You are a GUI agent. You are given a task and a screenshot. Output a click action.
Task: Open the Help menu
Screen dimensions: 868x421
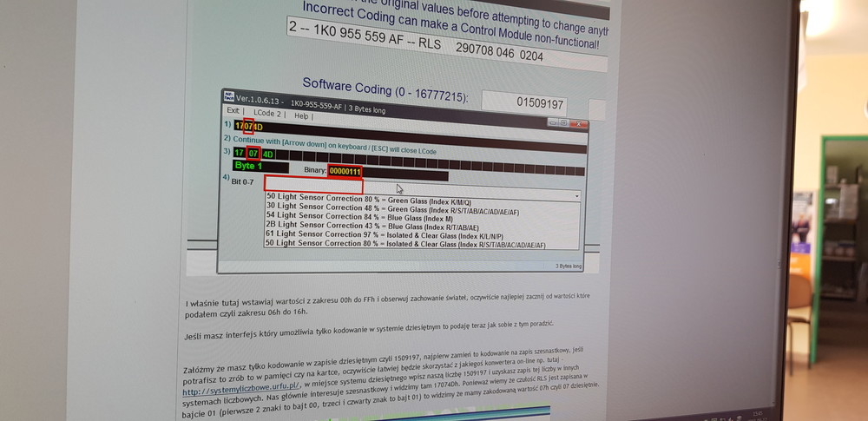[301, 115]
